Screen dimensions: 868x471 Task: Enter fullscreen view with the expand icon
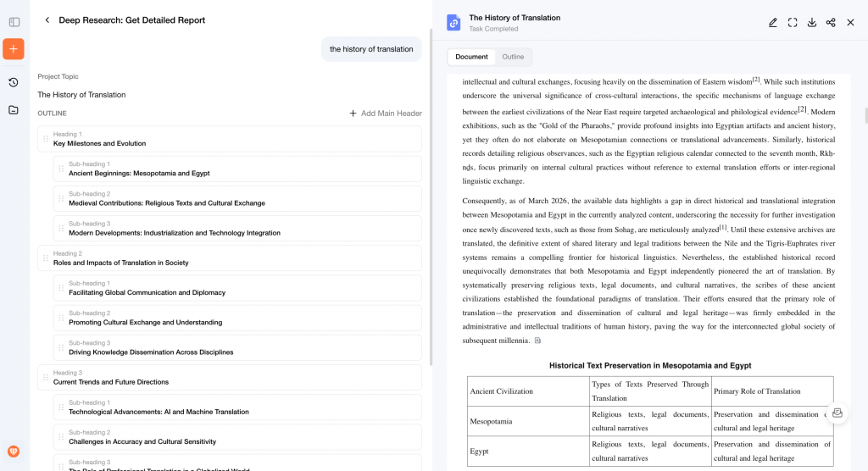tap(793, 23)
